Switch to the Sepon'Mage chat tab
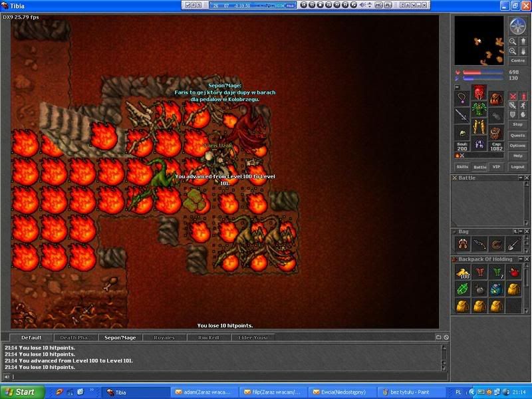532x399 pixels. [120, 338]
